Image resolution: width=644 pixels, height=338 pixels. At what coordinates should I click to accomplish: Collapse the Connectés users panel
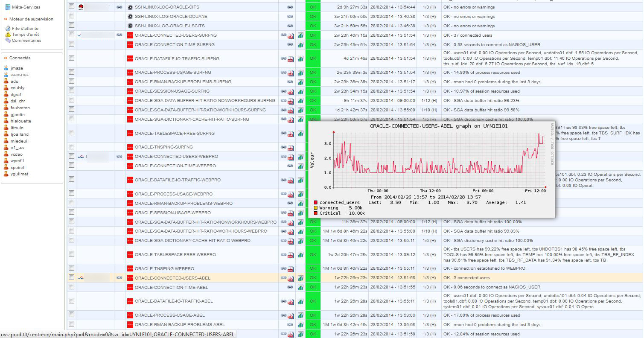tap(6, 58)
